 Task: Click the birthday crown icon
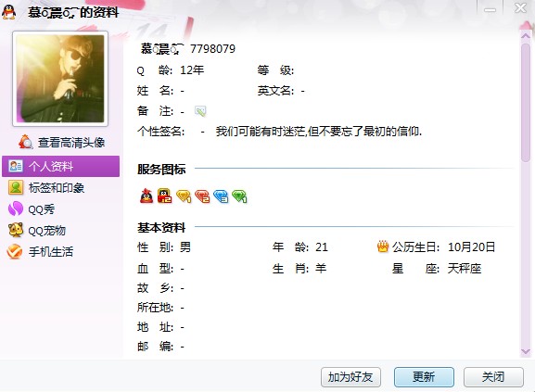tap(383, 247)
